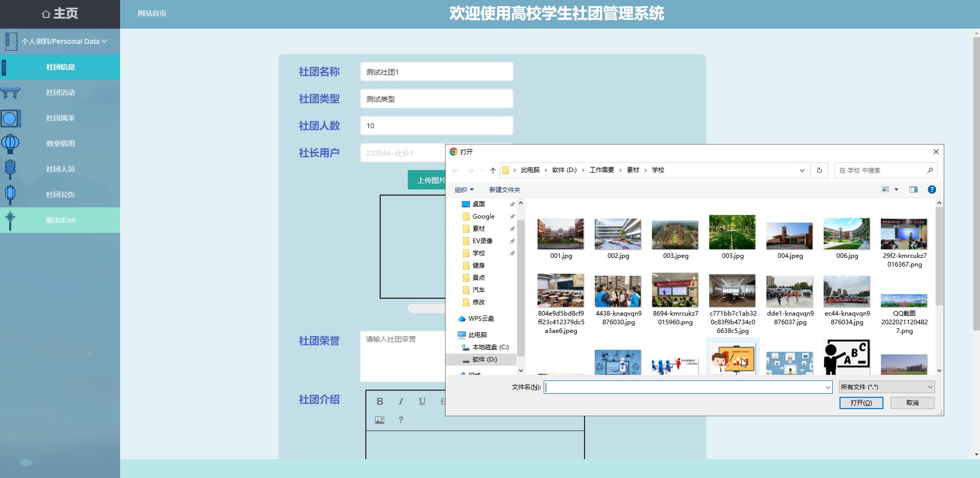Select the 001.jpg thumbnail
The image size is (980, 478).
[561, 237]
